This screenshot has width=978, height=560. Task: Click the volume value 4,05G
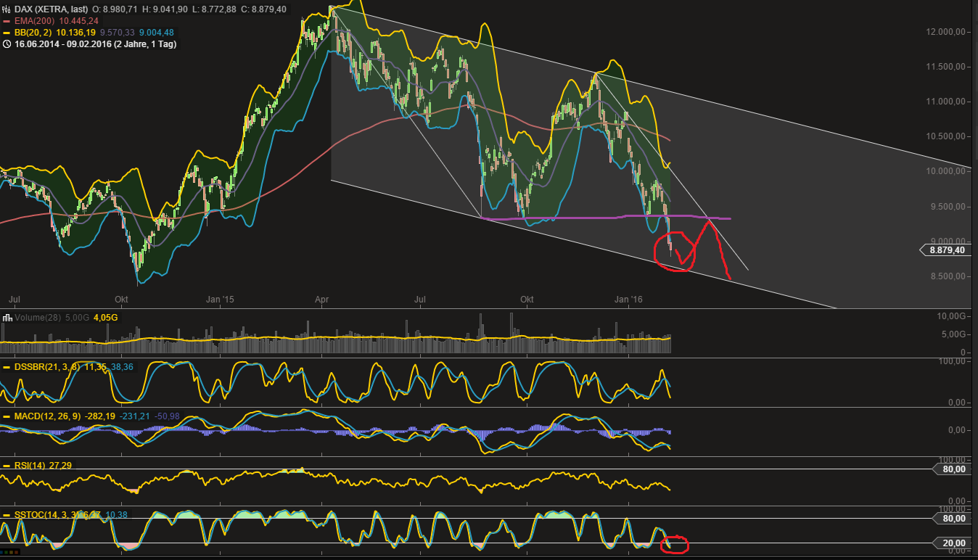(105, 317)
